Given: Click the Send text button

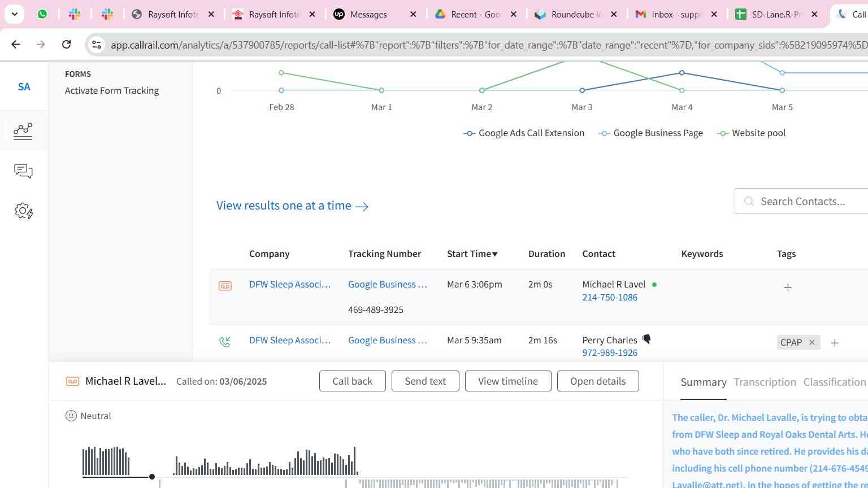Looking at the screenshot, I should (x=426, y=381).
